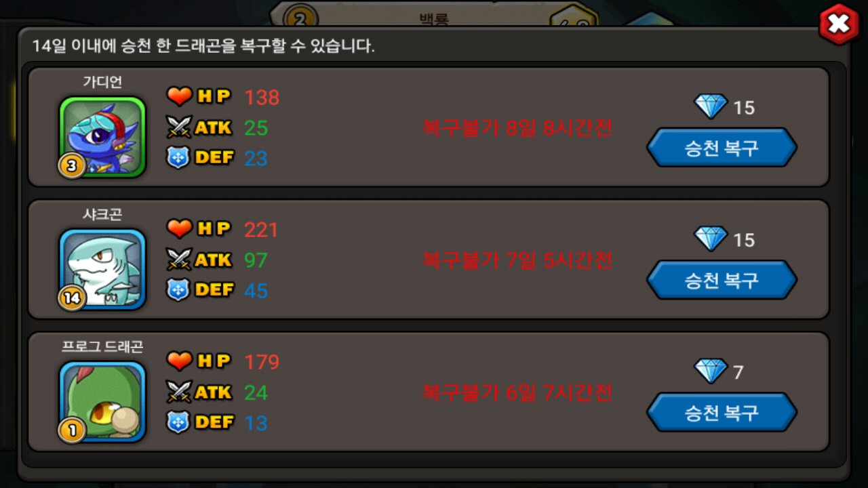
Task: Click 승천 복구 for 프로그 드래곤
Action: tap(722, 412)
